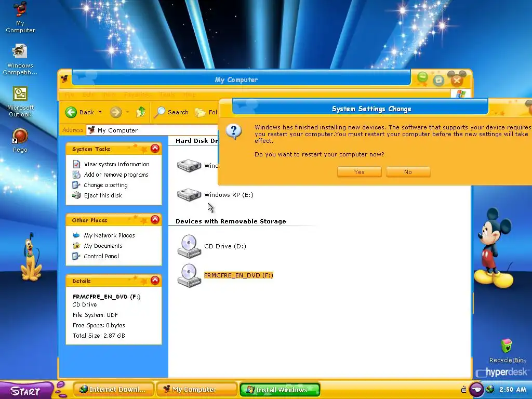This screenshot has height=399, width=532.
Task: Toggle the Folders pane button
Action: click(206, 112)
